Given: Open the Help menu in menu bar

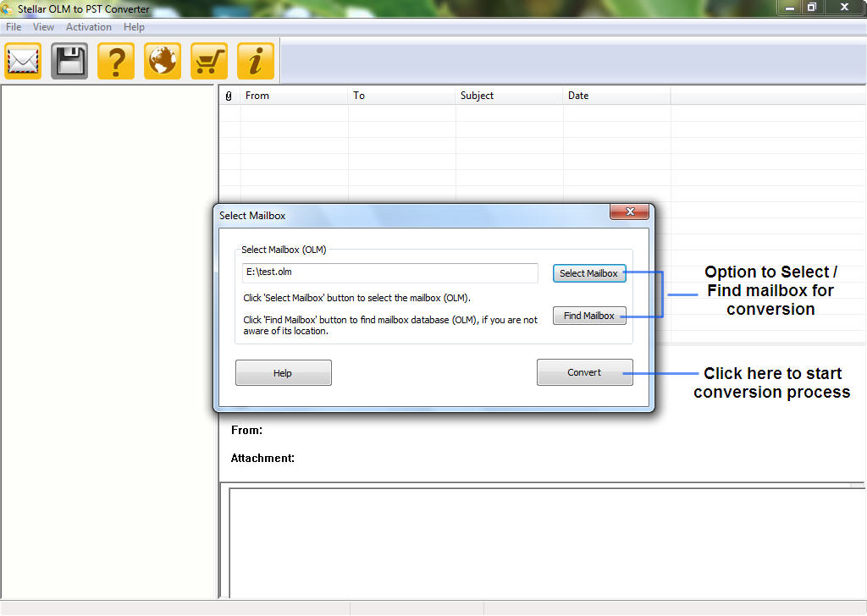Looking at the screenshot, I should tap(134, 26).
